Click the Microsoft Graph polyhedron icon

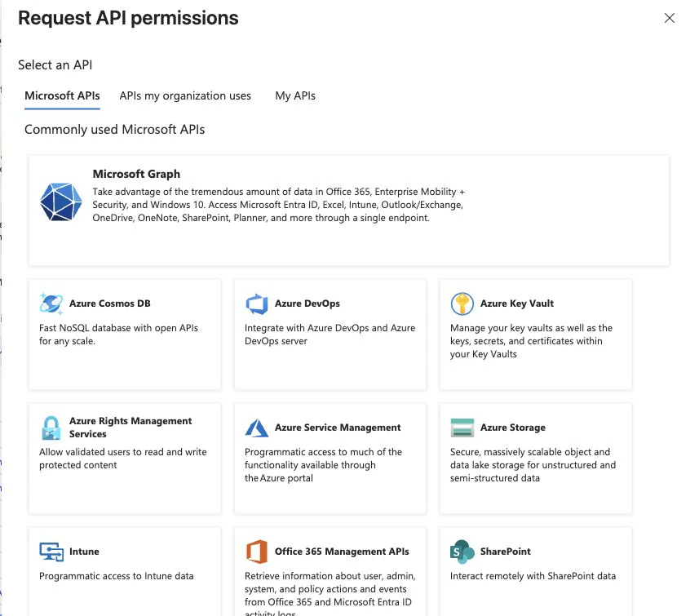click(61, 202)
